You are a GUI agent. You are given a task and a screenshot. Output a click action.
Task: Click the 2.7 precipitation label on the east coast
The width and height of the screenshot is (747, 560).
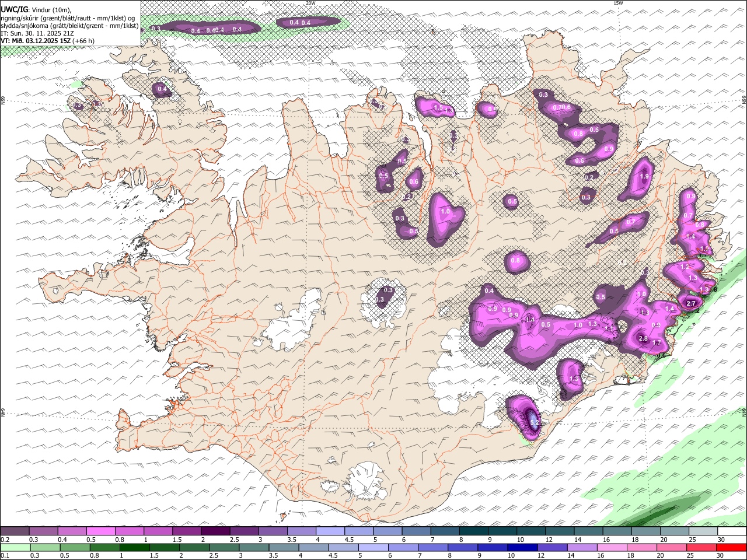click(x=692, y=303)
